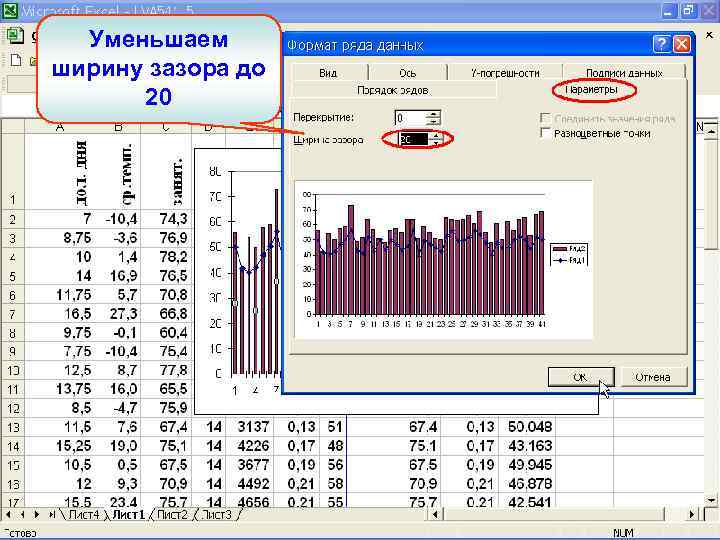This screenshot has width=720, height=540.
Task: Select the cell containing 8,75
Action: (60, 238)
